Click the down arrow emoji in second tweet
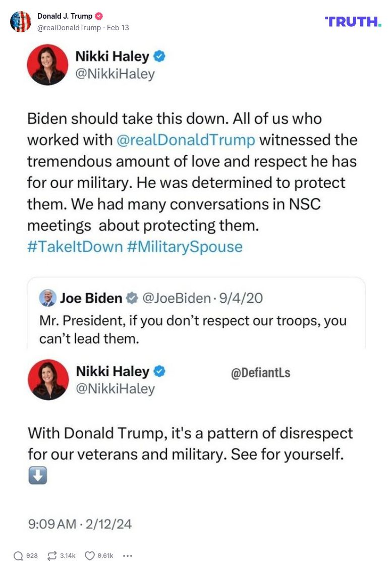This screenshot has width=392, height=571. [38, 475]
